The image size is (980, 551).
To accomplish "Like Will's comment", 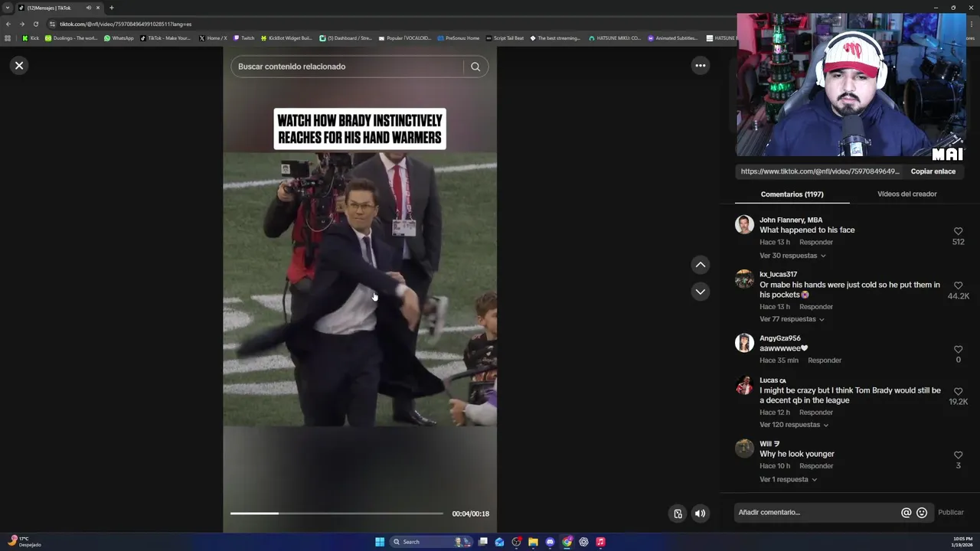I will (x=958, y=455).
